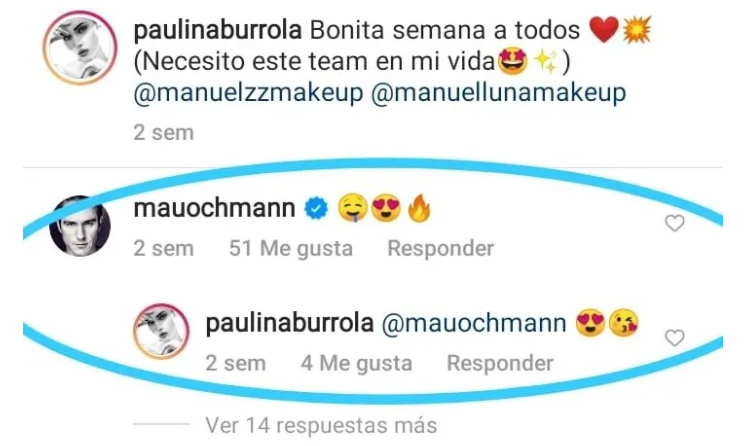Open paulinaburrola username in caption
The height and width of the screenshot is (446, 746).
point(217,30)
